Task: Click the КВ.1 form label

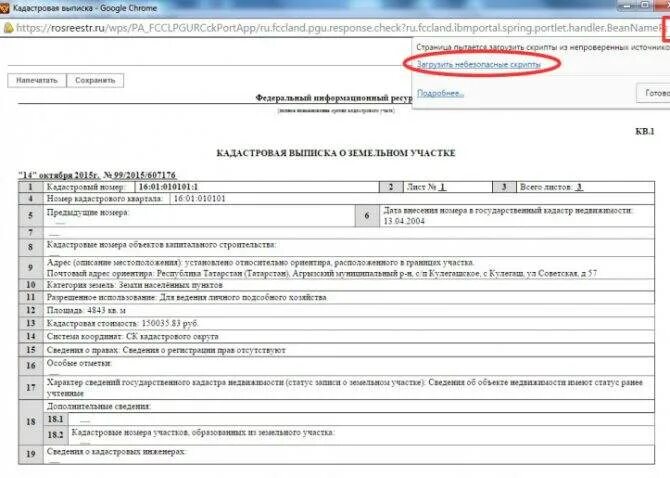Action: [645, 131]
